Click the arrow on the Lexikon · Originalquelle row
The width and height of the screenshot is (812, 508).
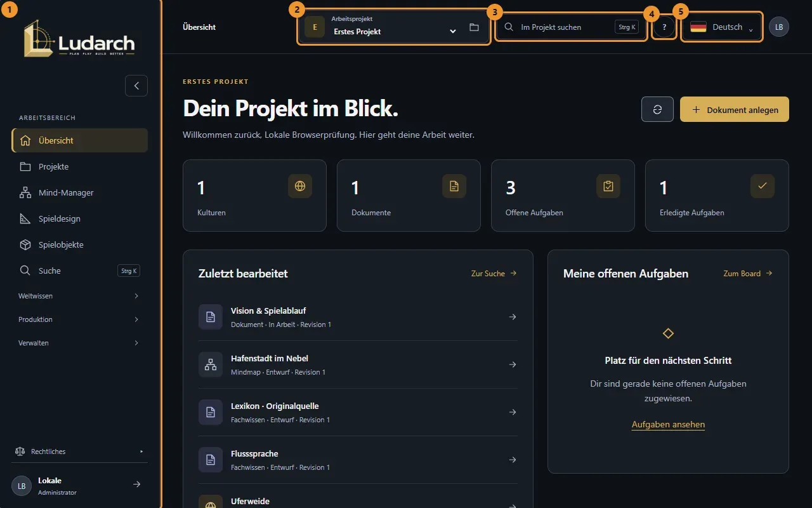(x=513, y=412)
